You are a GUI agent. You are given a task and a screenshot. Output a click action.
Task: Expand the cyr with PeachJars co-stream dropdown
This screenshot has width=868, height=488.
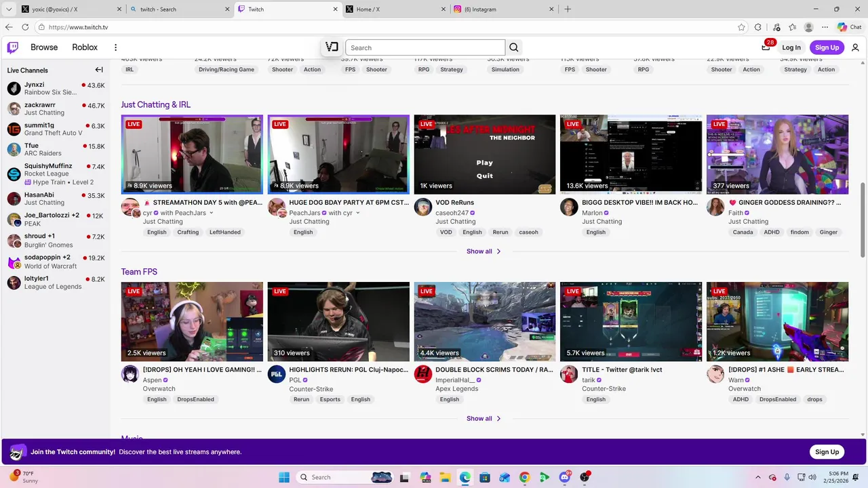click(x=211, y=213)
